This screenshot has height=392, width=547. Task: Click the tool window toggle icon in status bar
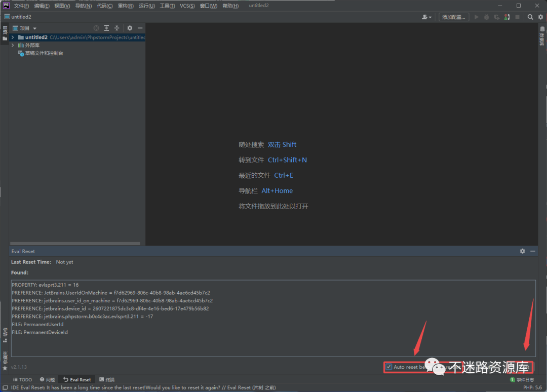5,387
